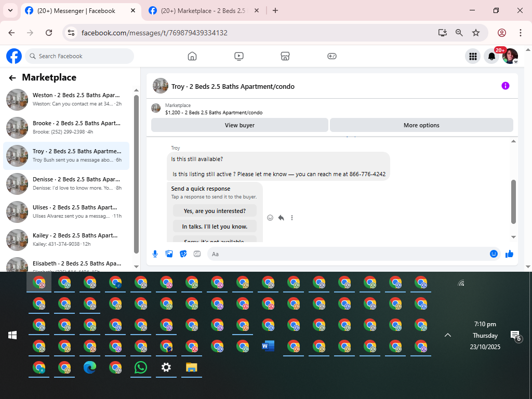Click the Search Facebook field

(79, 56)
